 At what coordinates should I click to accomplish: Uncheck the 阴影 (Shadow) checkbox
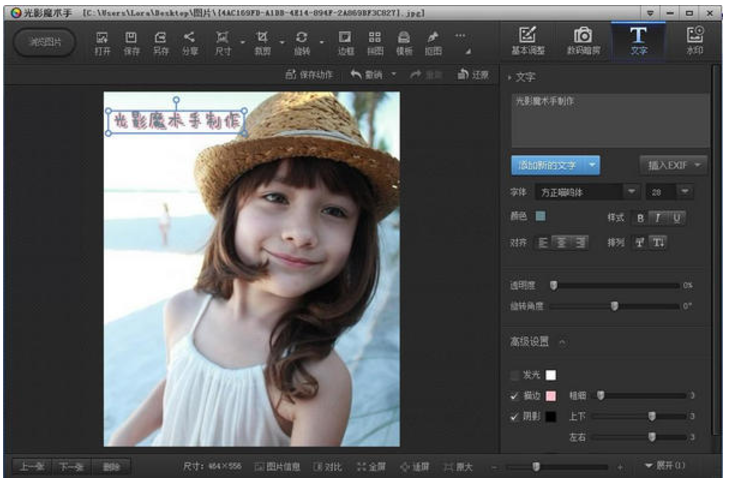[516, 415]
